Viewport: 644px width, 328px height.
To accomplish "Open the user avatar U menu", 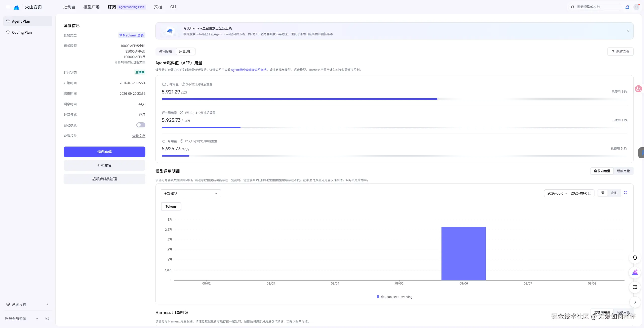I will (x=636, y=7).
